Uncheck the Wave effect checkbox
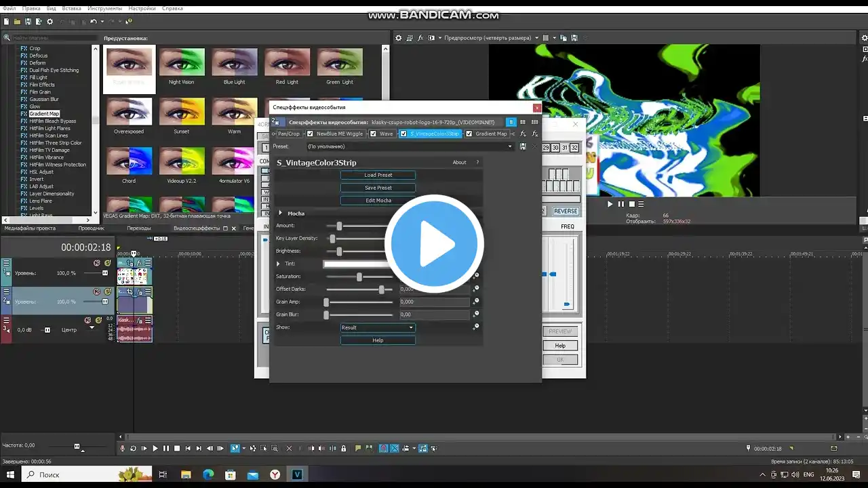Screen dimensions: 868x488 (373, 134)
